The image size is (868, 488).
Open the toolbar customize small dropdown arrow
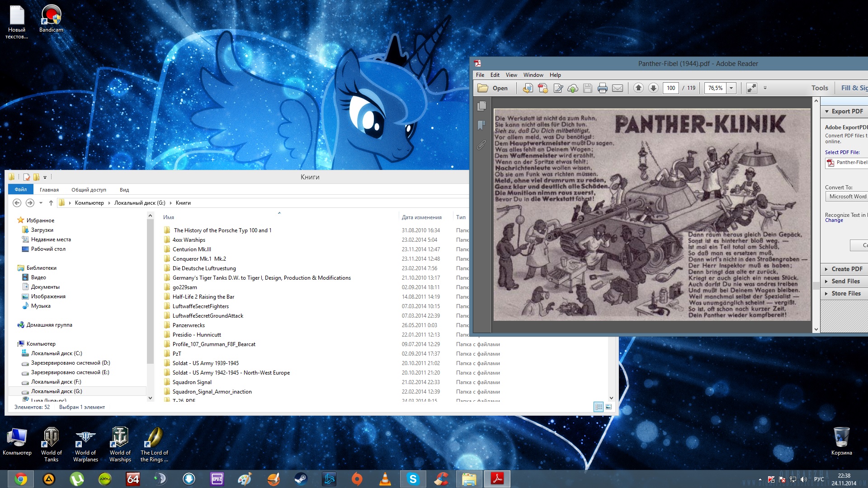tap(765, 88)
